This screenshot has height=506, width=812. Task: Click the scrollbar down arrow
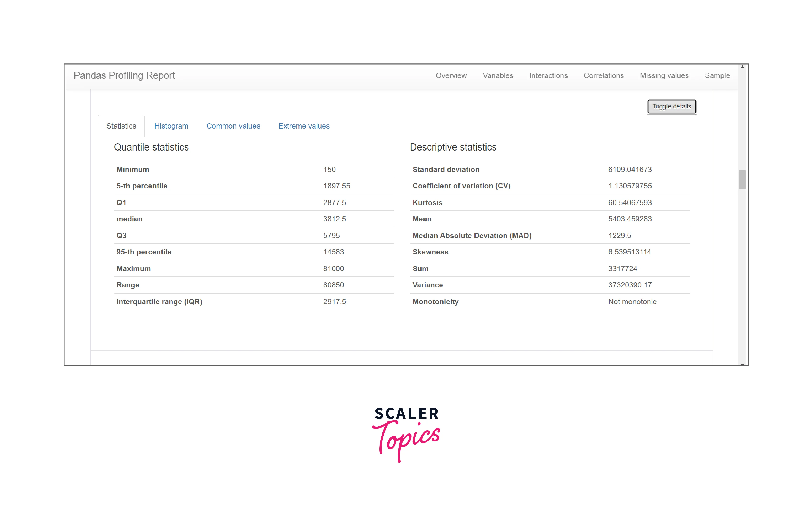[x=742, y=364]
